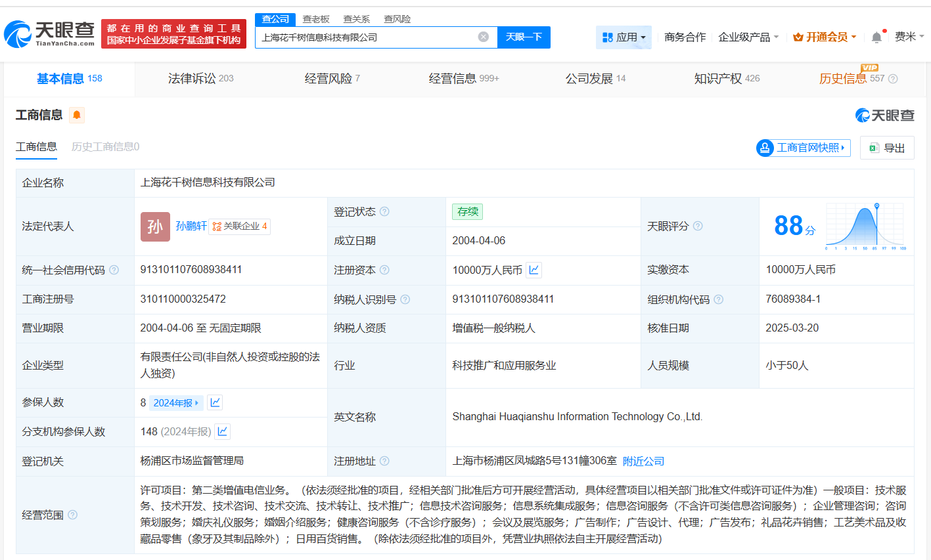Open the trend chart beside 注册资本

pyautogui.click(x=532, y=269)
